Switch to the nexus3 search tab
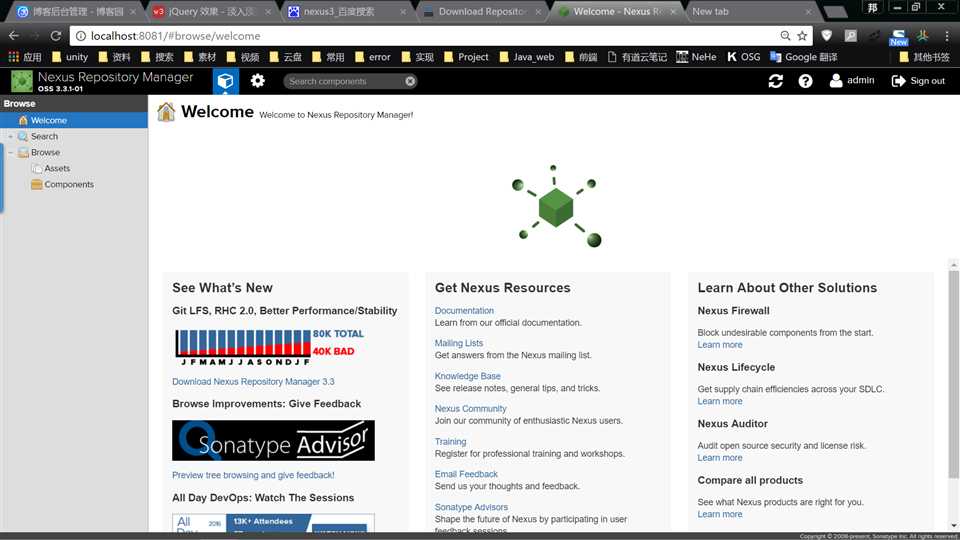Viewport: 960px width, 540px height. click(x=345, y=11)
